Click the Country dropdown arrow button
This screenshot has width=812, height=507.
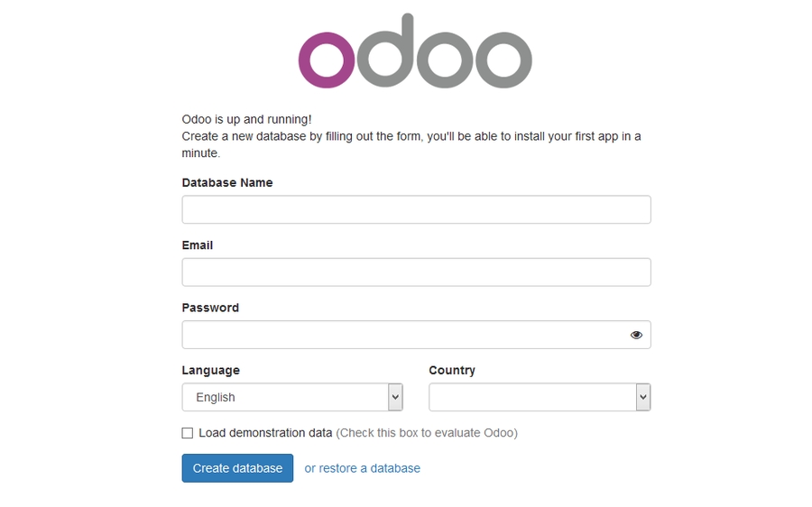643,397
